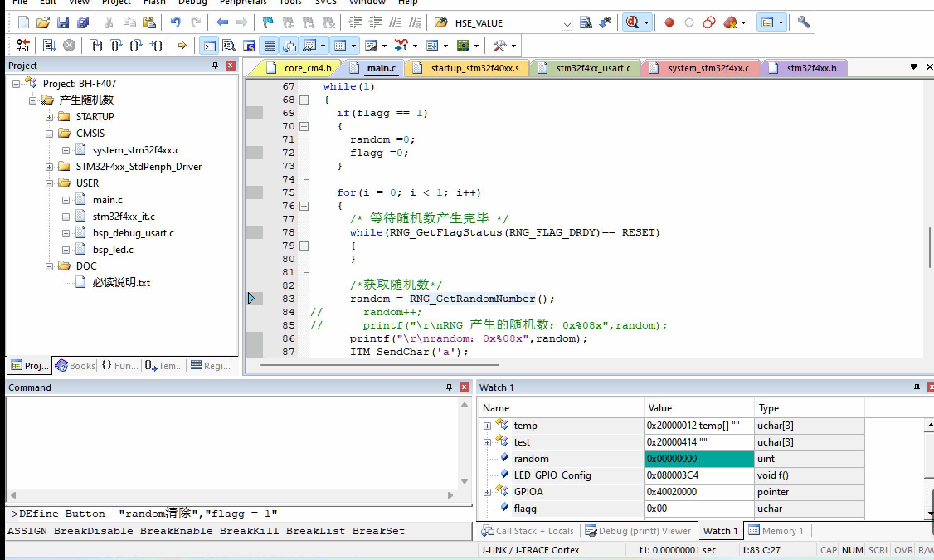
Task: Reset the CPU with the RST icon
Action: 23,45
